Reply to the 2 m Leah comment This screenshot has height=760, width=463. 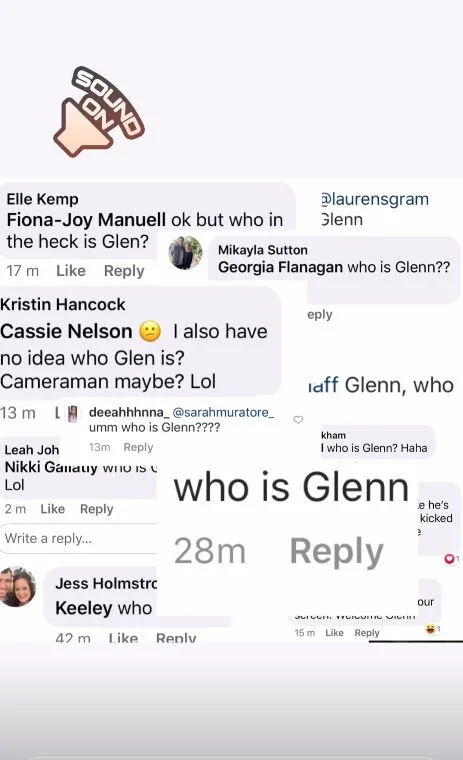point(96,509)
